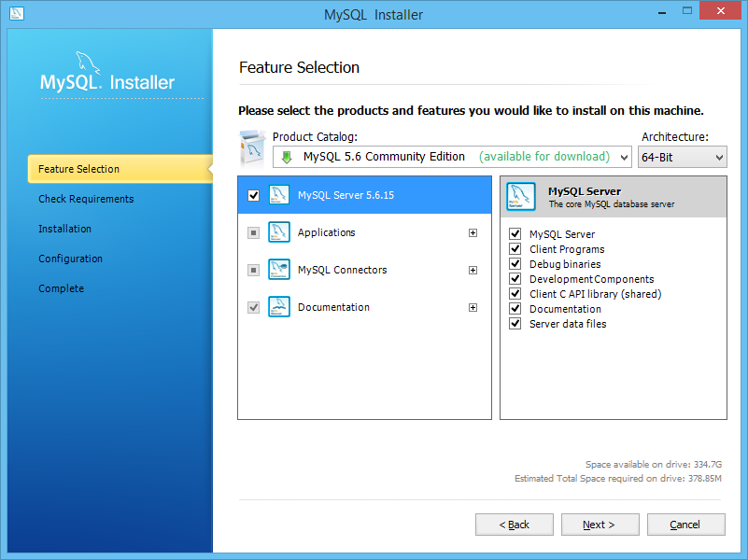Image resolution: width=748 pixels, height=560 pixels.
Task: Toggle the Applications product checkbox
Action: (x=254, y=232)
